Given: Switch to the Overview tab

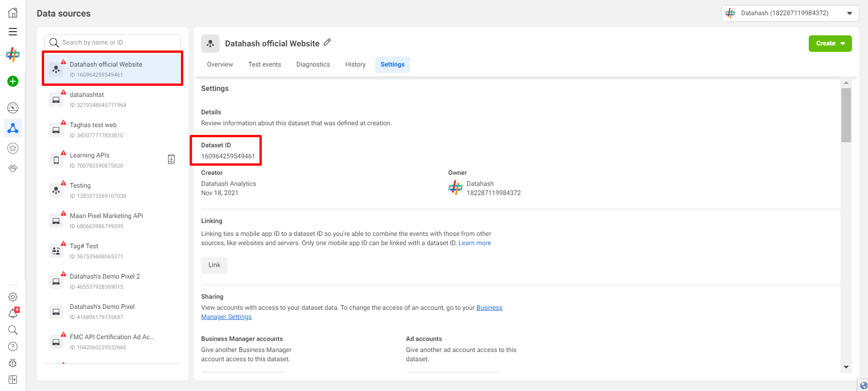Looking at the screenshot, I should coord(220,65).
